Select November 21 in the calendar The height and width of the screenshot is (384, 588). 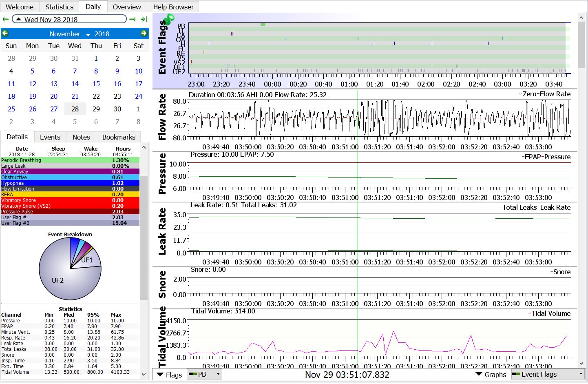tap(75, 96)
